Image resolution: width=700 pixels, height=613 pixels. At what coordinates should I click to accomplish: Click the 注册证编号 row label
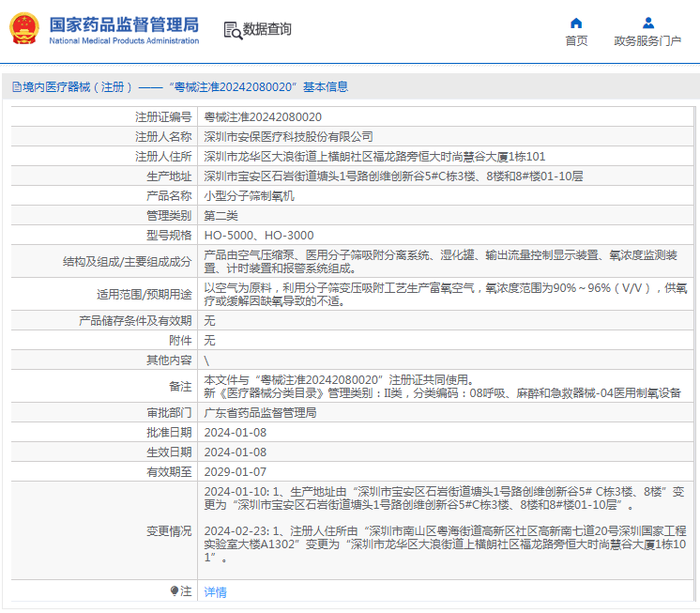pos(163,117)
